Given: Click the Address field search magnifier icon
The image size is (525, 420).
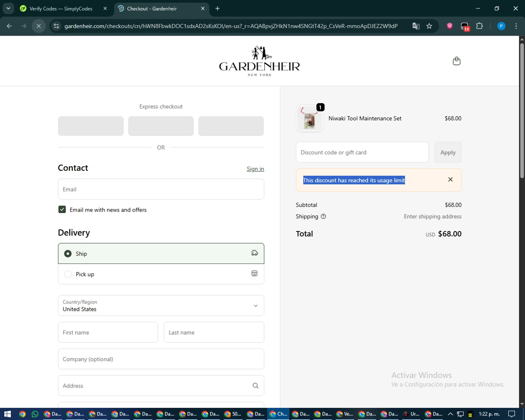Looking at the screenshot, I should (255, 386).
